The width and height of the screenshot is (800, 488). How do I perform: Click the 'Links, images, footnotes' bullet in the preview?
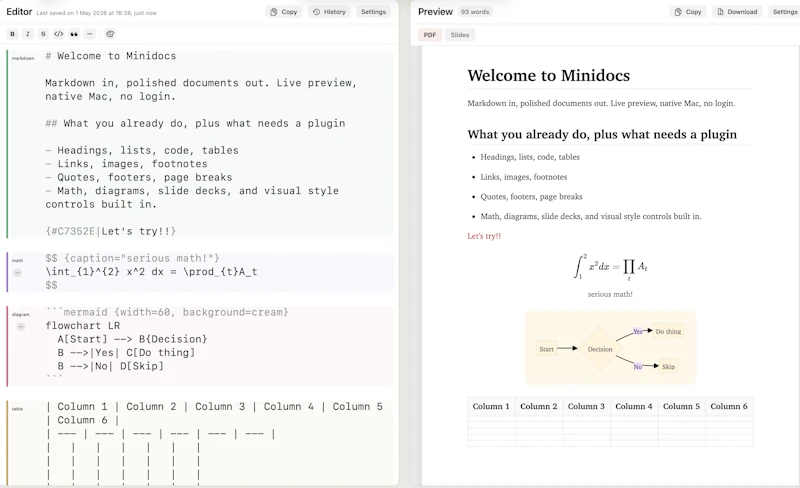tap(523, 177)
